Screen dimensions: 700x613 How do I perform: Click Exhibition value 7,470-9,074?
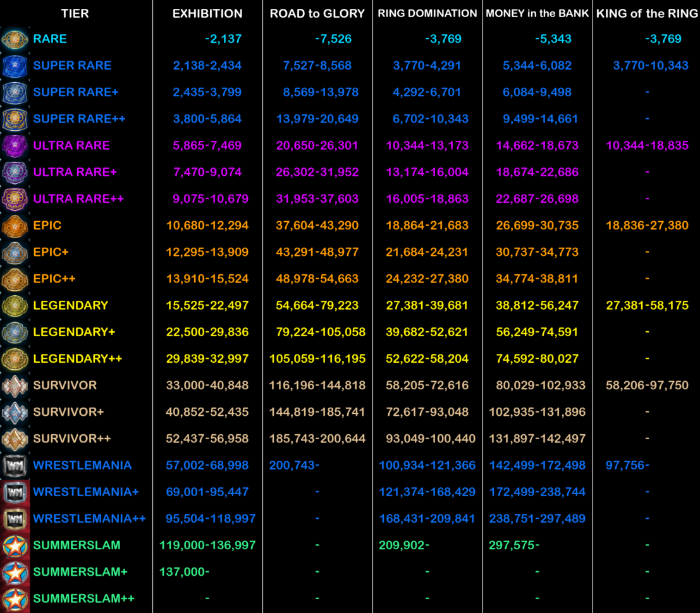pyautogui.click(x=207, y=172)
